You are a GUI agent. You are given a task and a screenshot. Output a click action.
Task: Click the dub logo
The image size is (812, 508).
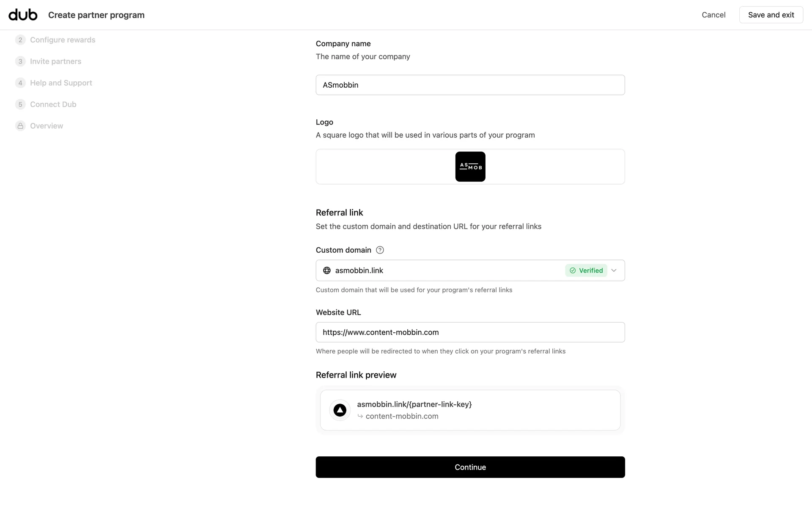click(23, 15)
